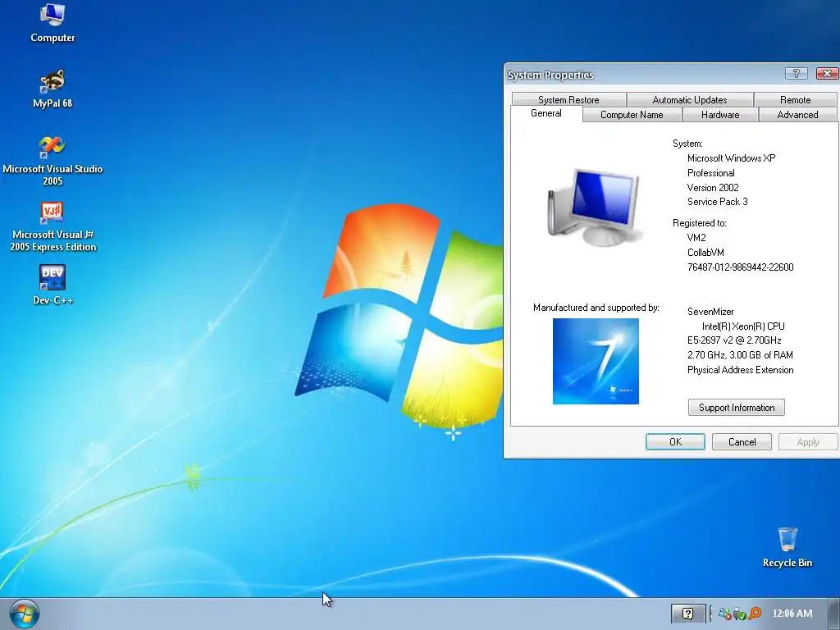The image size is (840, 630).
Task: Click the Support Information button
Action: (x=737, y=408)
